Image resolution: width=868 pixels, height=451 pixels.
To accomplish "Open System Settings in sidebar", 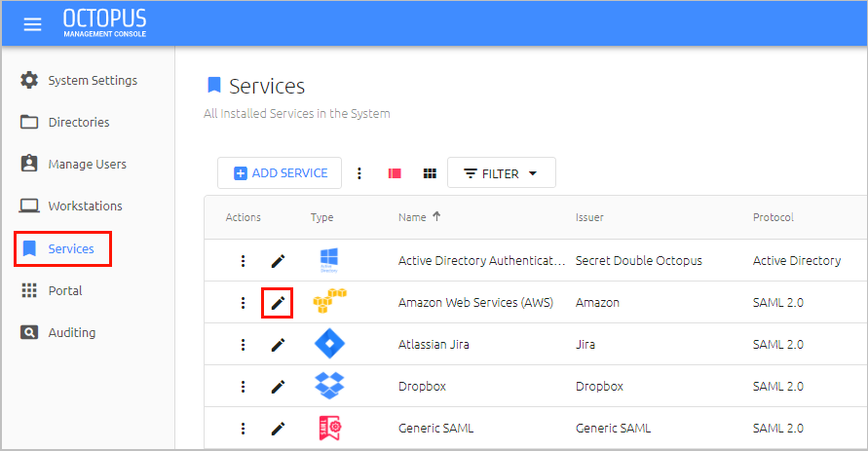I will (x=79, y=80).
